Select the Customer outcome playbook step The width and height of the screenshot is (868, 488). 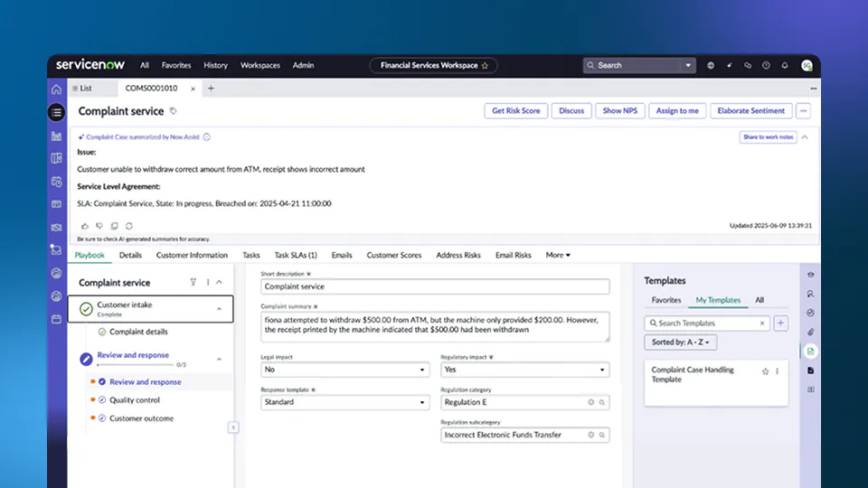point(141,418)
